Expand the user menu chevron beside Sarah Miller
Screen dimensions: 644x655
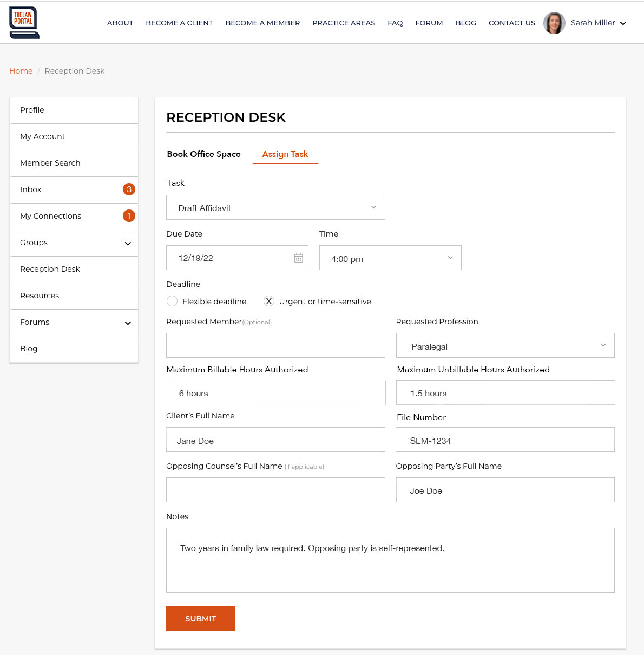[623, 23]
